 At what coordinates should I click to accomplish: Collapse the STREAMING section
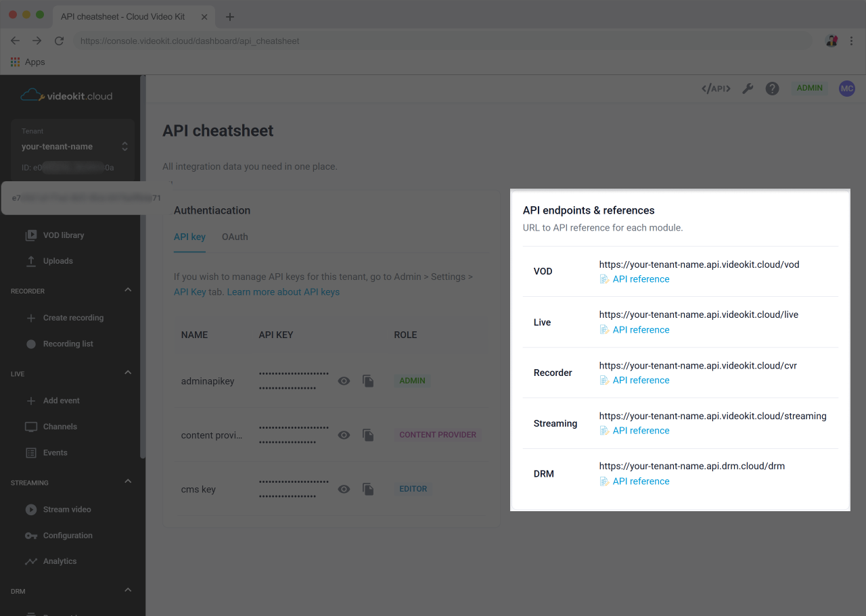coord(128,481)
